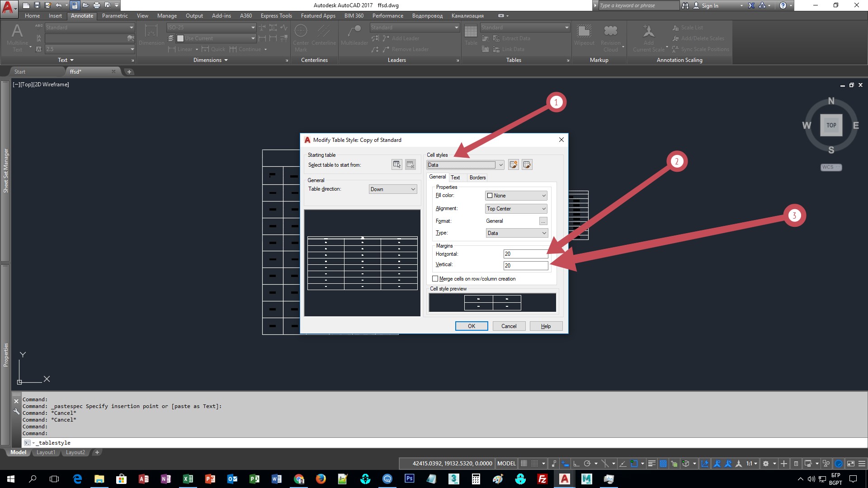Open the Manage Cell Styles dialog icon
The height and width of the screenshot is (488, 868).
527,164
